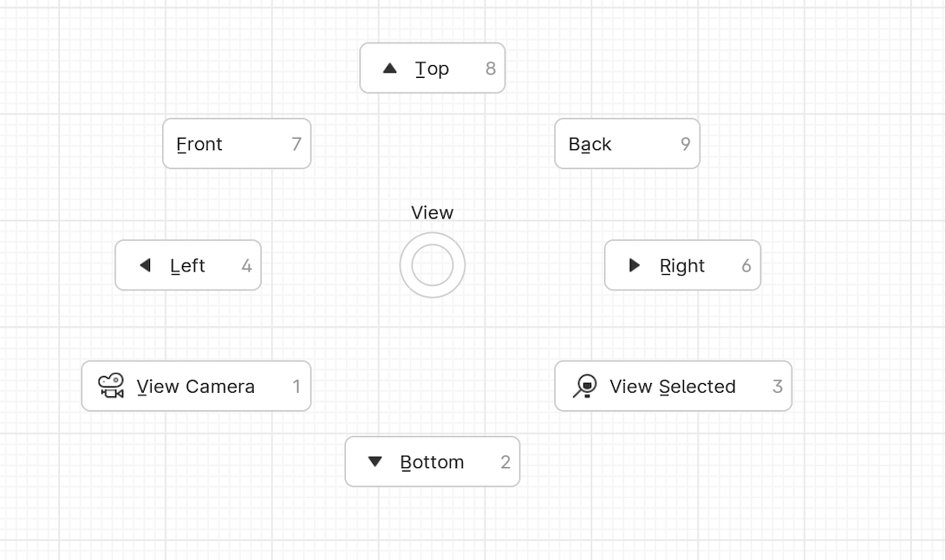The image size is (945, 560).
Task: Switch to the Back view
Action: 628,143
